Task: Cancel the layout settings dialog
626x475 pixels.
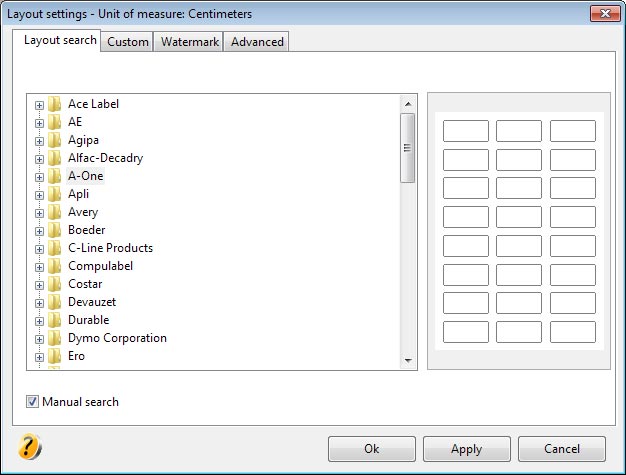Action: coord(562,449)
